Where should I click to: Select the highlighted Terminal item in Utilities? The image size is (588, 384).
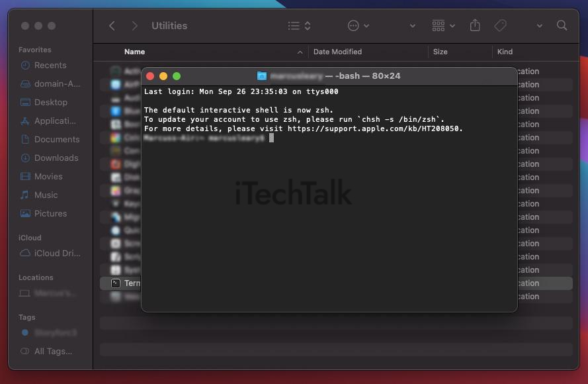pyautogui.click(x=133, y=283)
